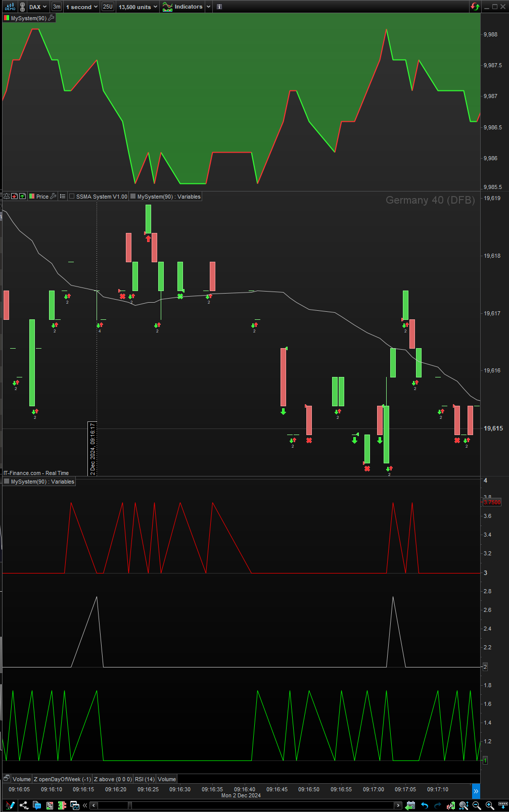Open MySystem(90) wrench settings in the top panel

tap(52, 18)
